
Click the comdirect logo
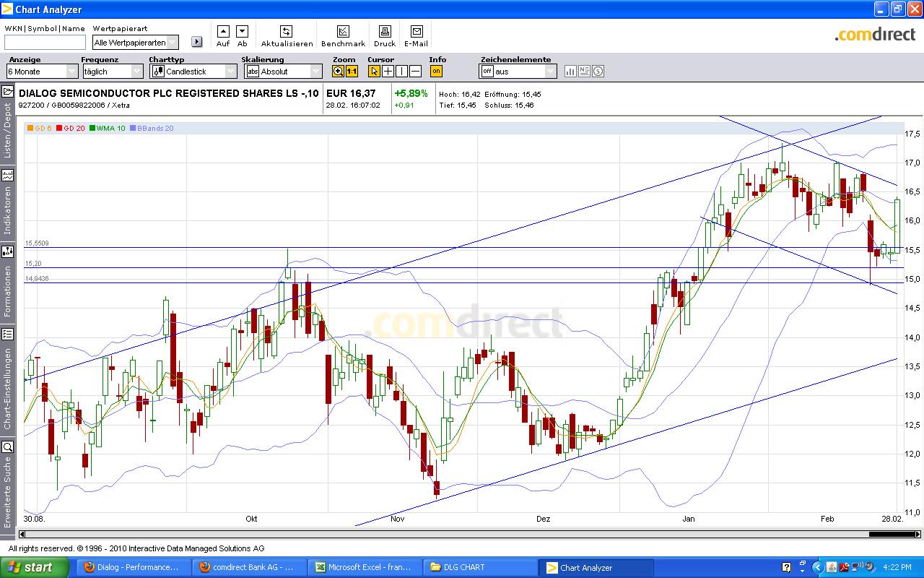pyautogui.click(x=875, y=34)
